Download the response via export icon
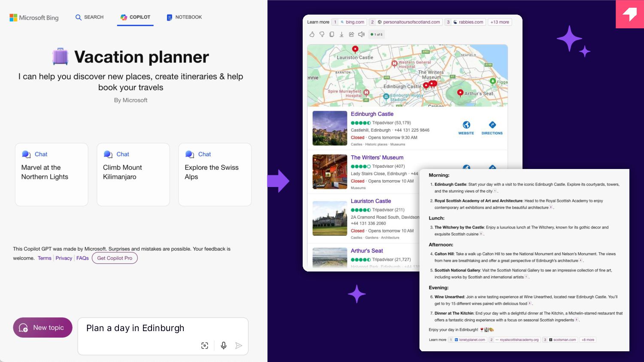Viewport: 644px width, 362px height. pos(341,34)
